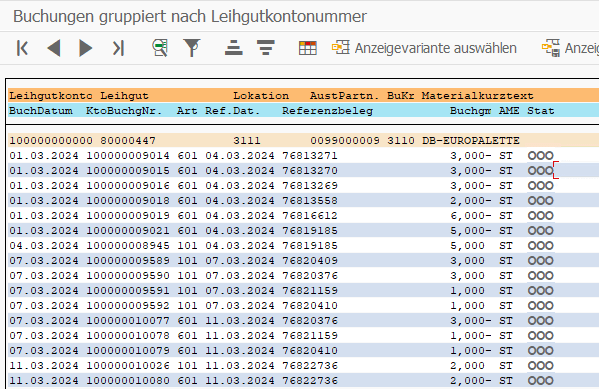Click Art subheader

pos(187,111)
